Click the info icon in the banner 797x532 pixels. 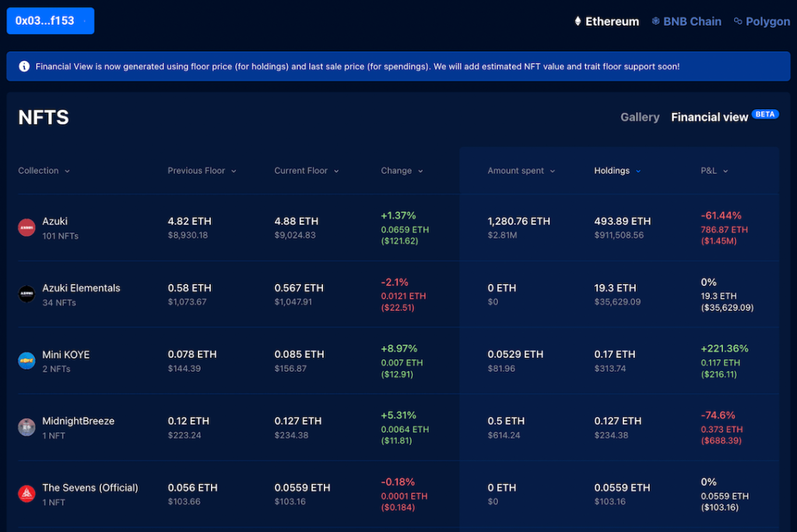click(24, 66)
